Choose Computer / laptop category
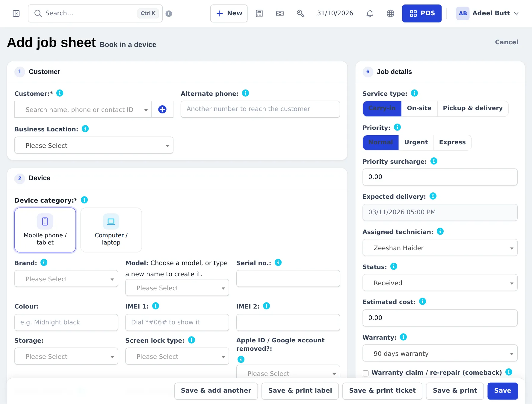 click(111, 230)
